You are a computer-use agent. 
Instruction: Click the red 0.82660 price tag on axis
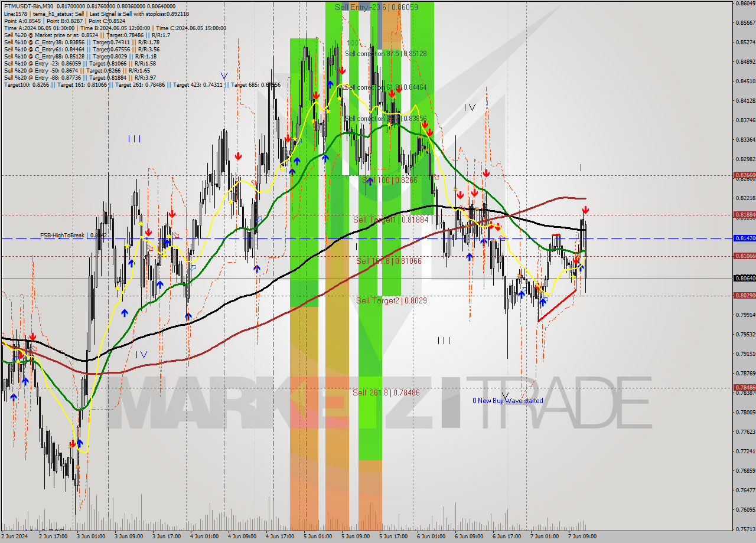pos(744,175)
